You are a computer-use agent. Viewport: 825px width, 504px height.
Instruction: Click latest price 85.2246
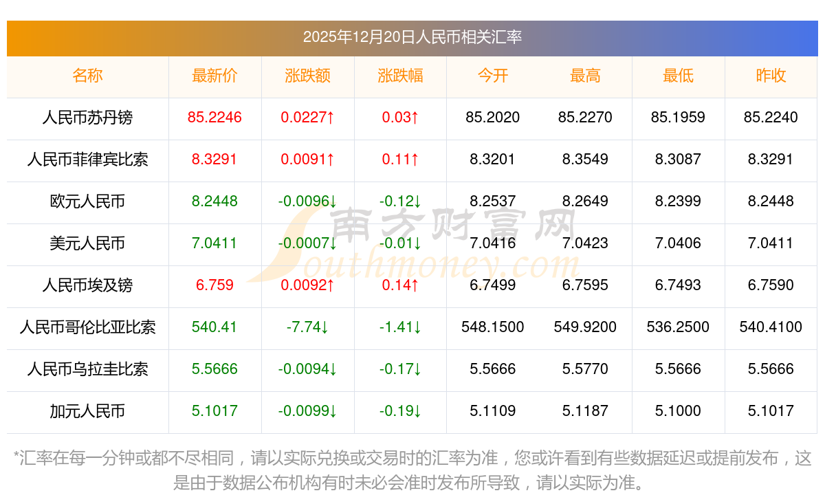click(214, 118)
